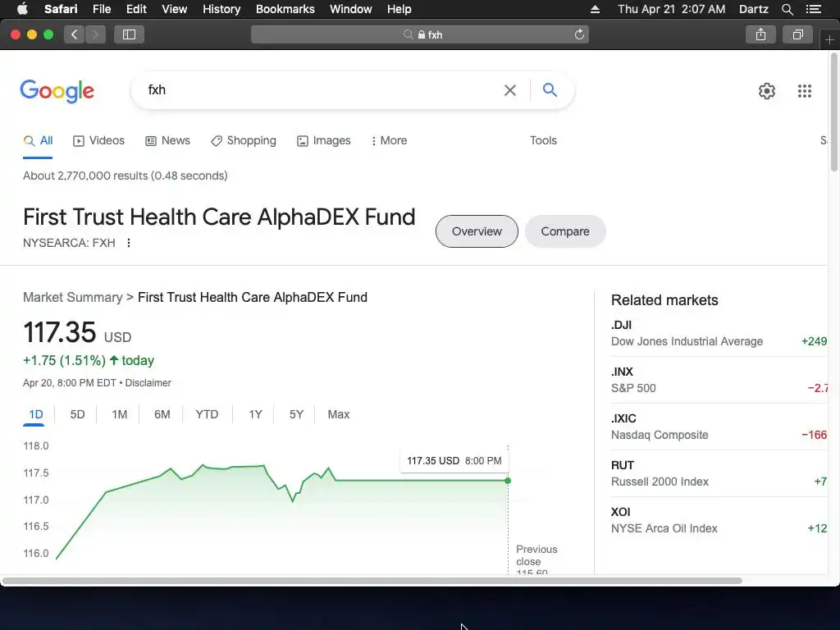Select the 1Y chart range
This screenshot has width=840, height=630.
point(256,414)
